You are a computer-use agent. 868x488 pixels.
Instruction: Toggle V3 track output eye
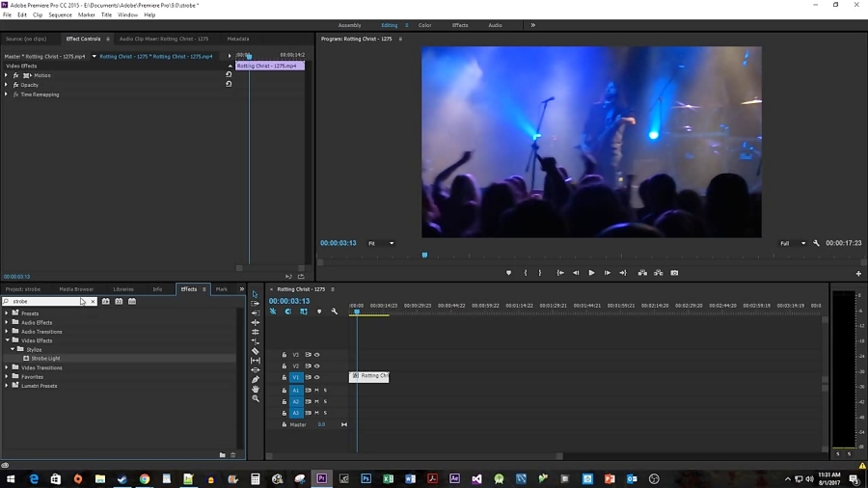(317, 355)
